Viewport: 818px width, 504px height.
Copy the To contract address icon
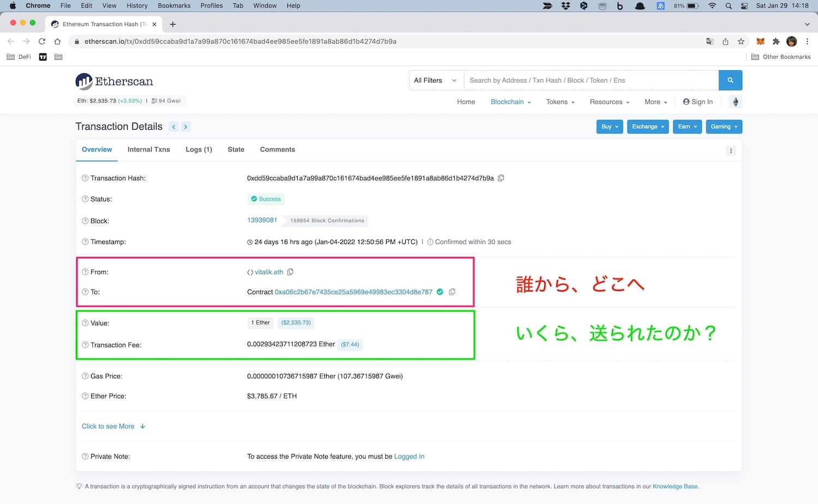pyautogui.click(x=452, y=292)
